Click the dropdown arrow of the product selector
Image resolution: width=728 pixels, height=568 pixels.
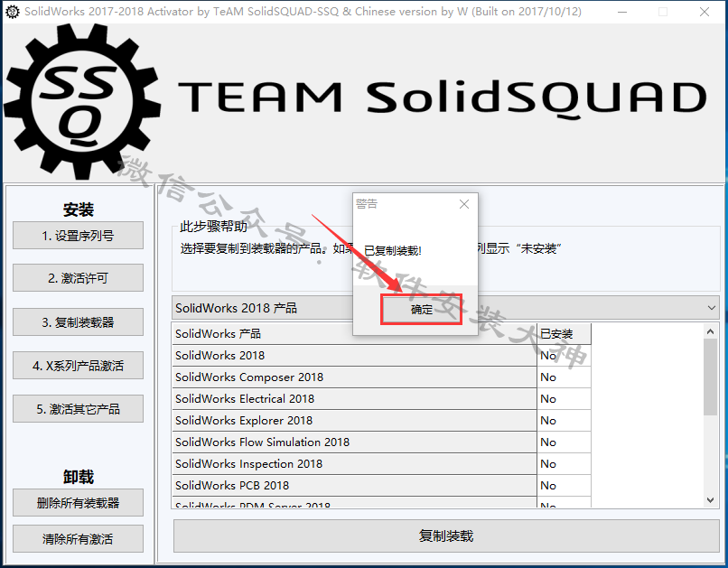pyautogui.click(x=711, y=308)
